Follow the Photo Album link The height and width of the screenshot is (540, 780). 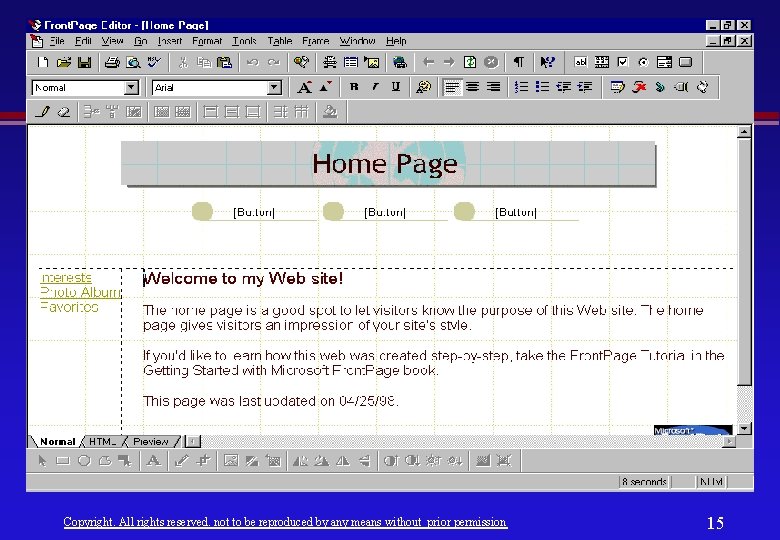point(80,292)
